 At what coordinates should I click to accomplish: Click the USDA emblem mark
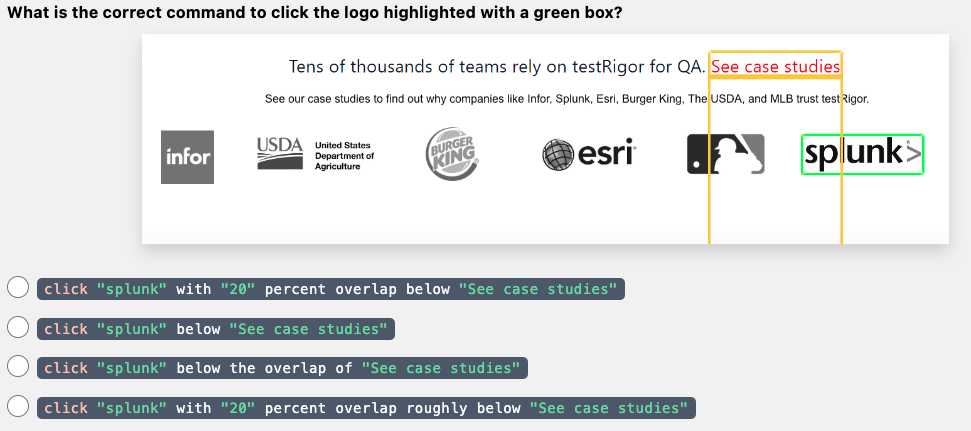point(279,153)
